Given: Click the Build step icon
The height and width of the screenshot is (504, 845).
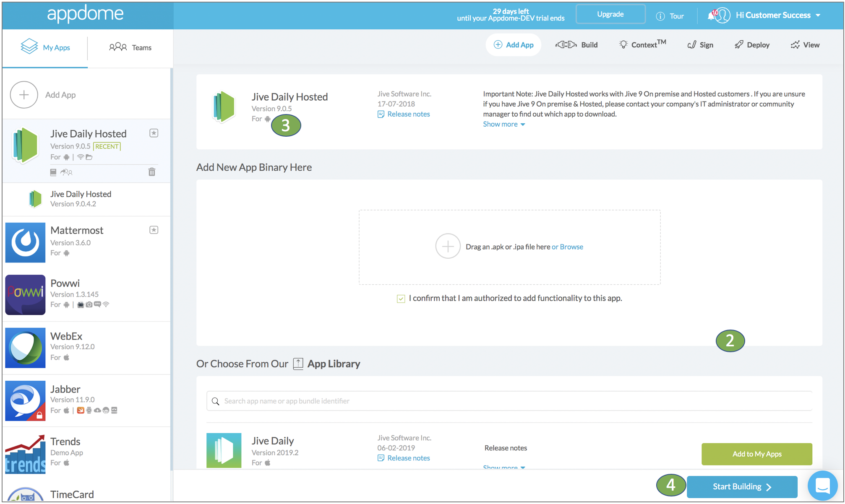Looking at the screenshot, I should (x=566, y=44).
